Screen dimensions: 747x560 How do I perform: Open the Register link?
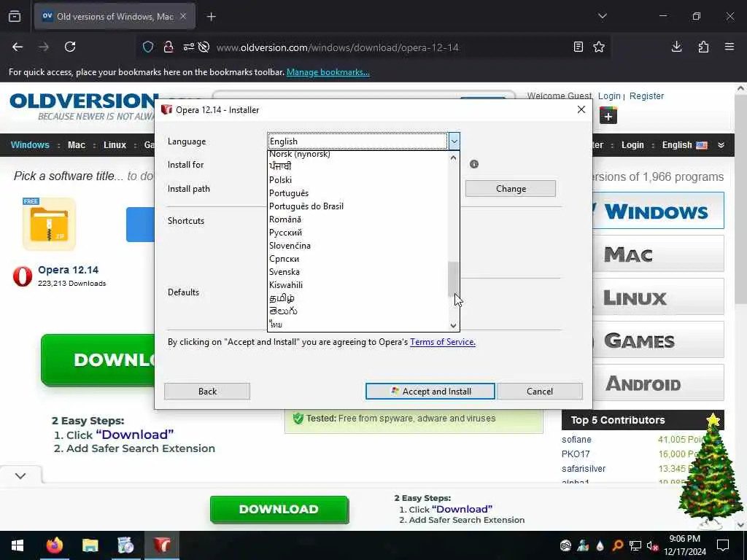click(646, 96)
